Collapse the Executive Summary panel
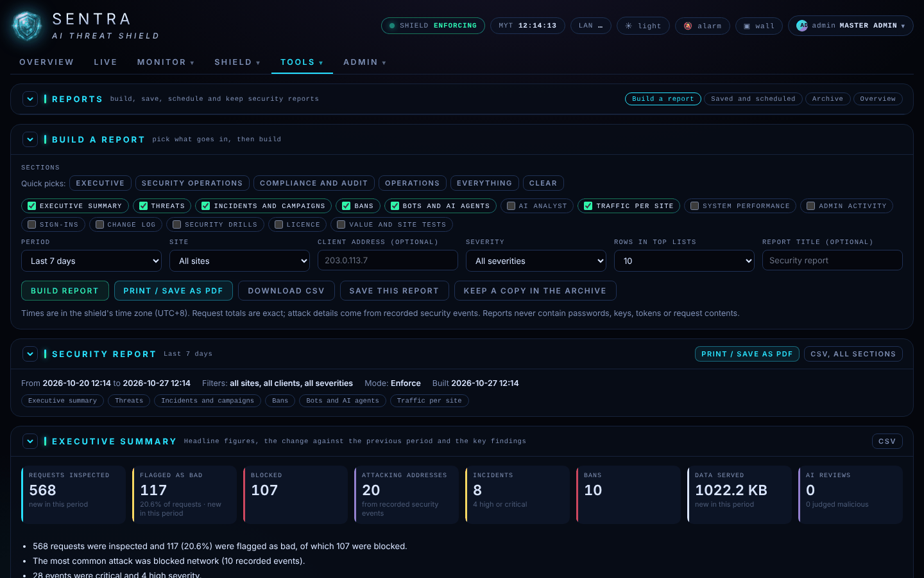This screenshot has width=924, height=578. 30,441
